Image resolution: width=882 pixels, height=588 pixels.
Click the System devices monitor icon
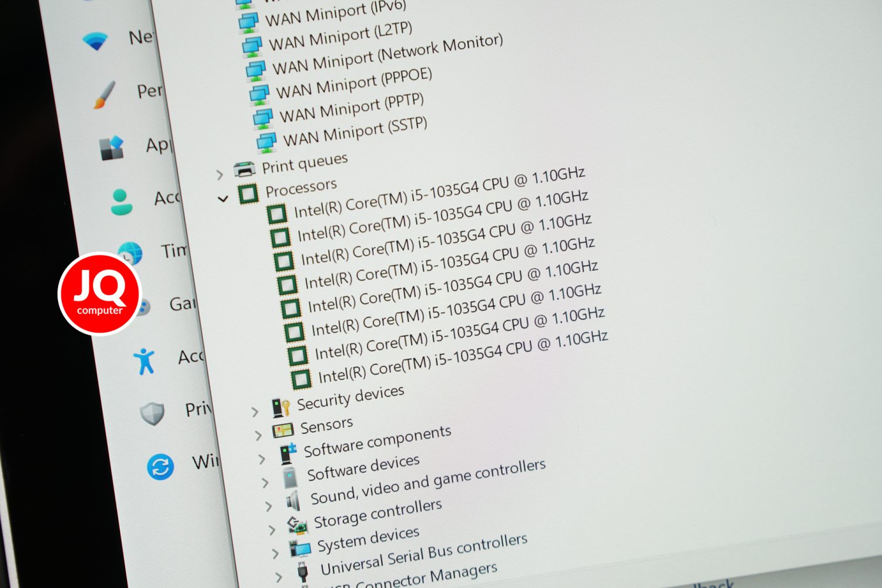(x=300, y=549)
